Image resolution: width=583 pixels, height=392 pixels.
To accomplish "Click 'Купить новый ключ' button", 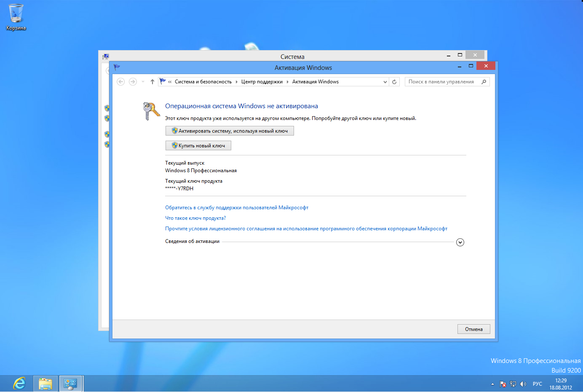I will (x=198, y=146).
